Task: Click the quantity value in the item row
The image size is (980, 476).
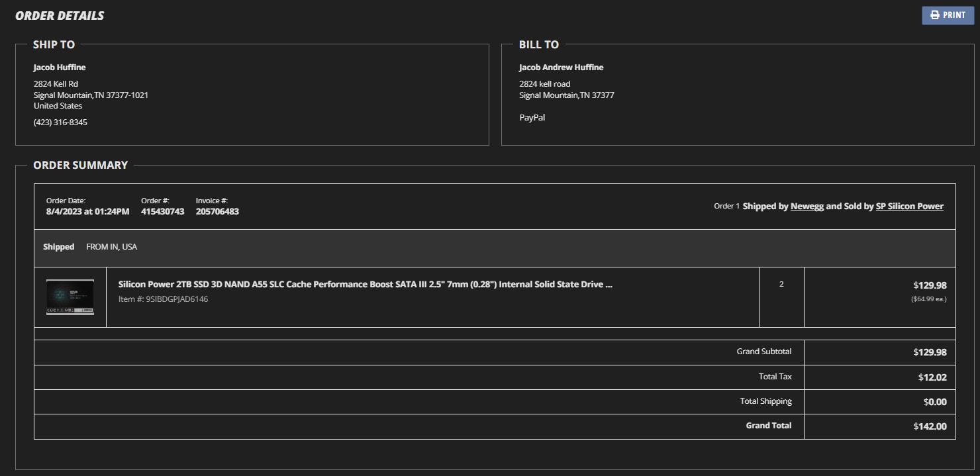Action: (781, 285)
